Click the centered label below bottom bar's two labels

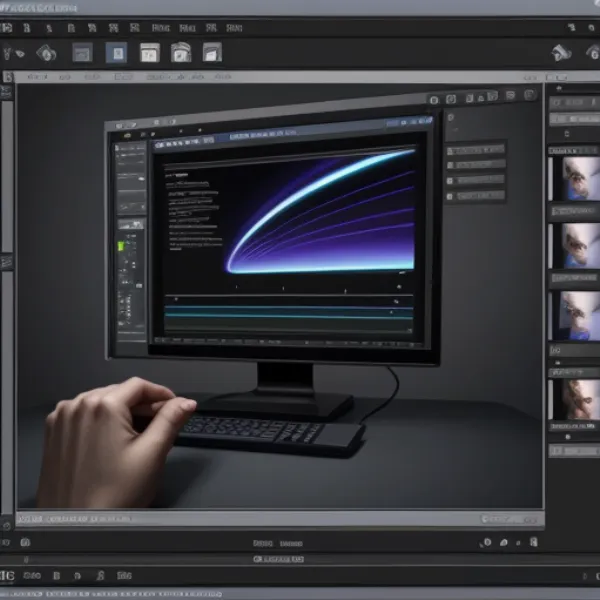[278, 559]
